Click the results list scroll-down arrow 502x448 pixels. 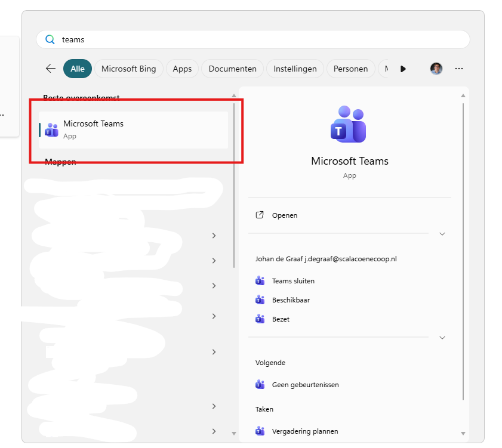coord(234,434)
